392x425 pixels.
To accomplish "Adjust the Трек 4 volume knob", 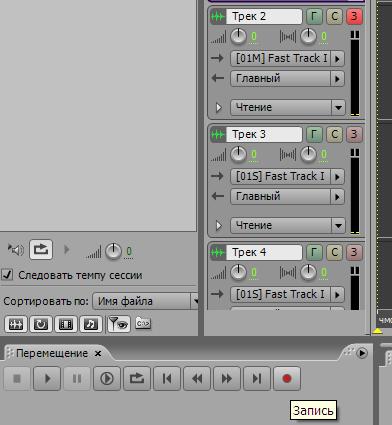I will tap(238, 272).
